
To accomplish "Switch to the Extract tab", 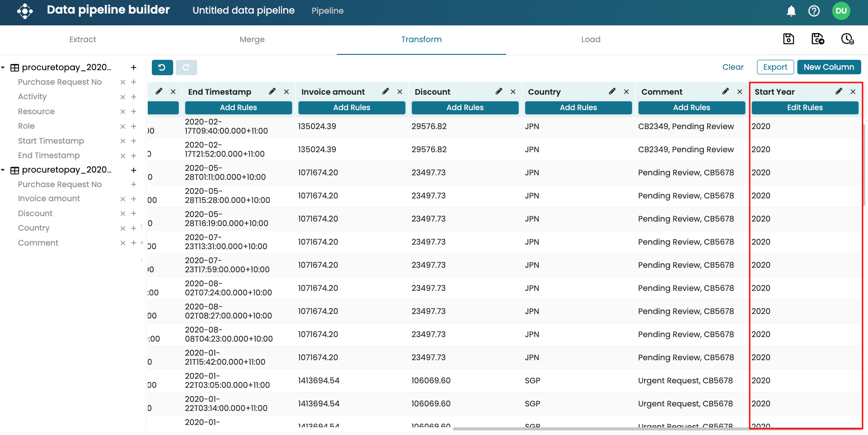I will click(82, 39).
